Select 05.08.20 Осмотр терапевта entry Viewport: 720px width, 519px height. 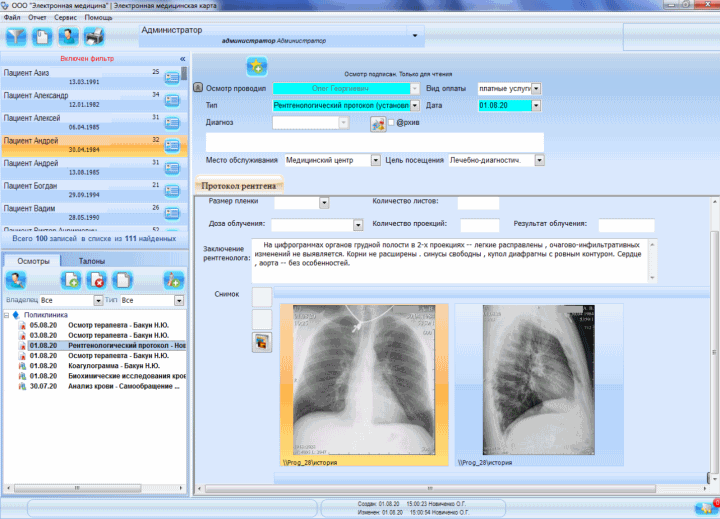[x=99, y=325]
